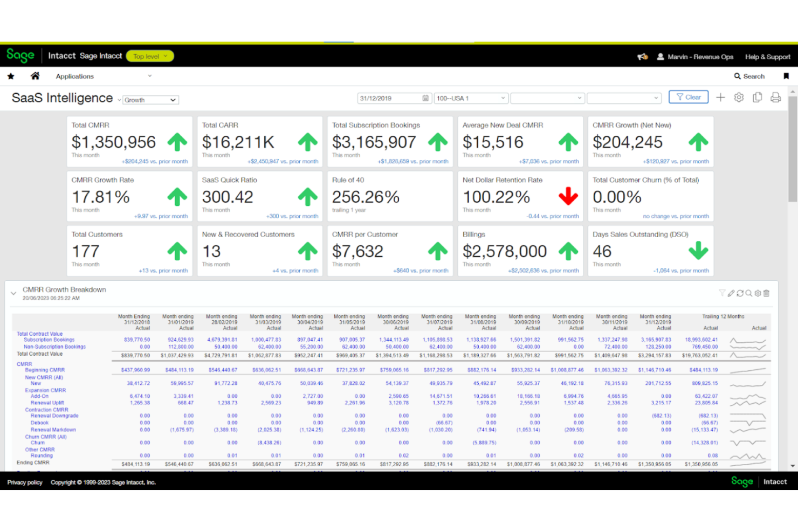Click filter icon in CMRR Growth Breakdown

click(x=722, y=293)
